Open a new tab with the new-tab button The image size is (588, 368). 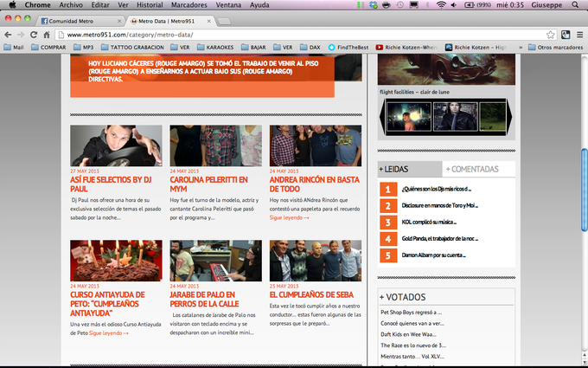224,22
